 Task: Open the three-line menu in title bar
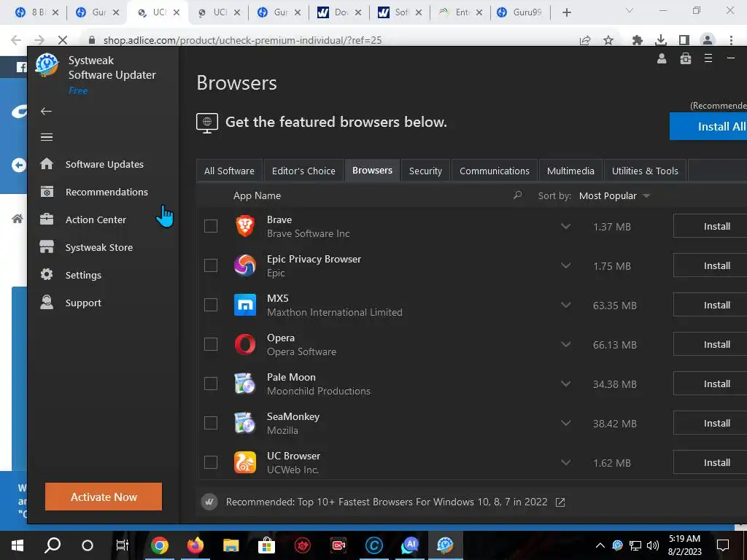pyautogui.click(x=708, y=58)
